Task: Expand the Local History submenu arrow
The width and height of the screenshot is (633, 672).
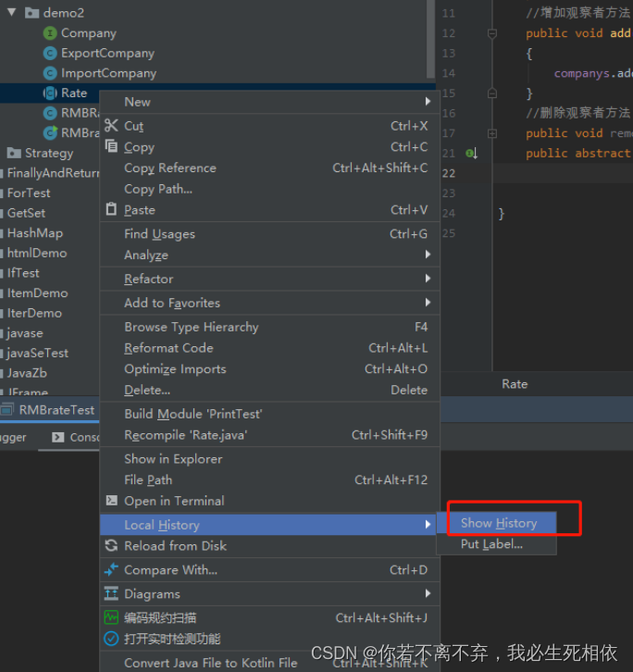Action: [428, 525]
